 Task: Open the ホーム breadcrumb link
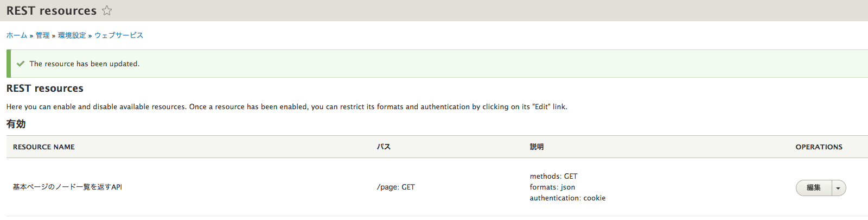pos(17,35)
